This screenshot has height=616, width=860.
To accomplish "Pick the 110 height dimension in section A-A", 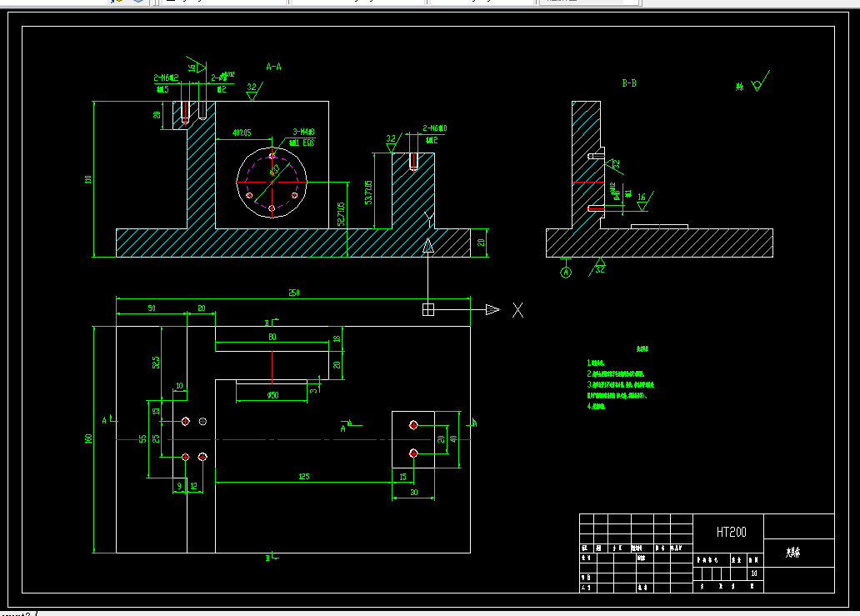I will tap(88, 179).
